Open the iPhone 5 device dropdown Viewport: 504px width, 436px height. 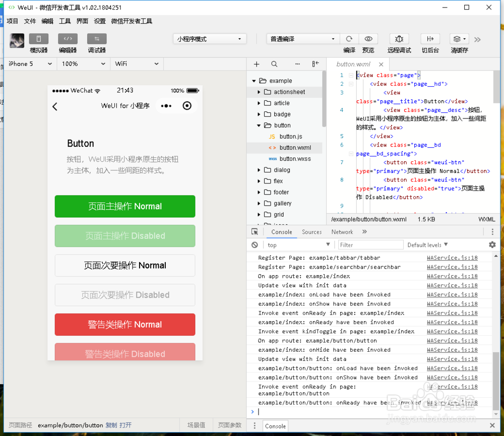pos(30,64)
